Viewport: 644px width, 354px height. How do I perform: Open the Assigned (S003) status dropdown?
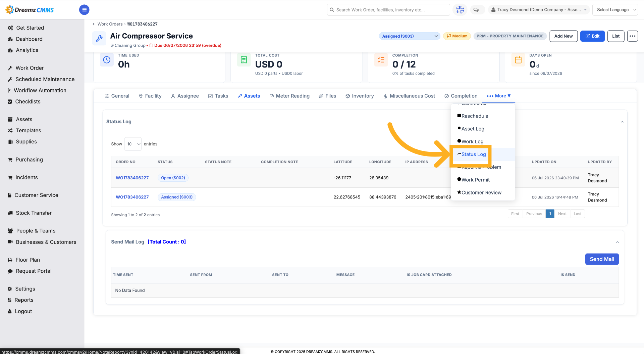tap(410, 36)
